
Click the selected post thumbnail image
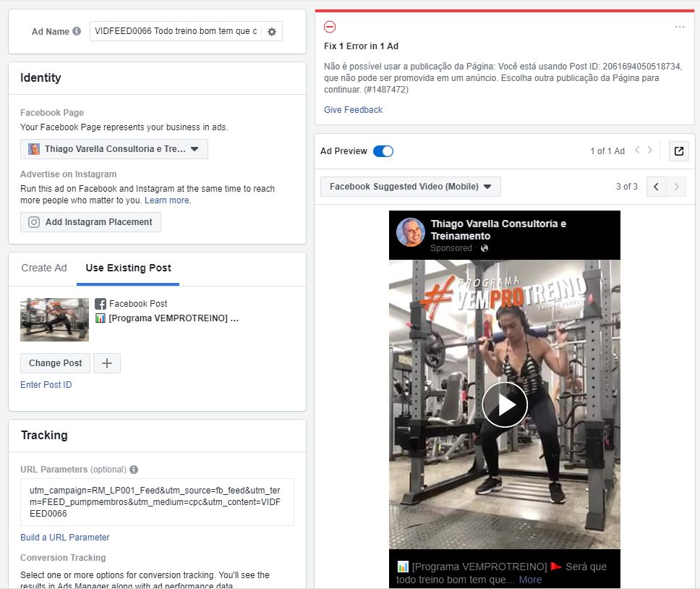pos(54,320)
